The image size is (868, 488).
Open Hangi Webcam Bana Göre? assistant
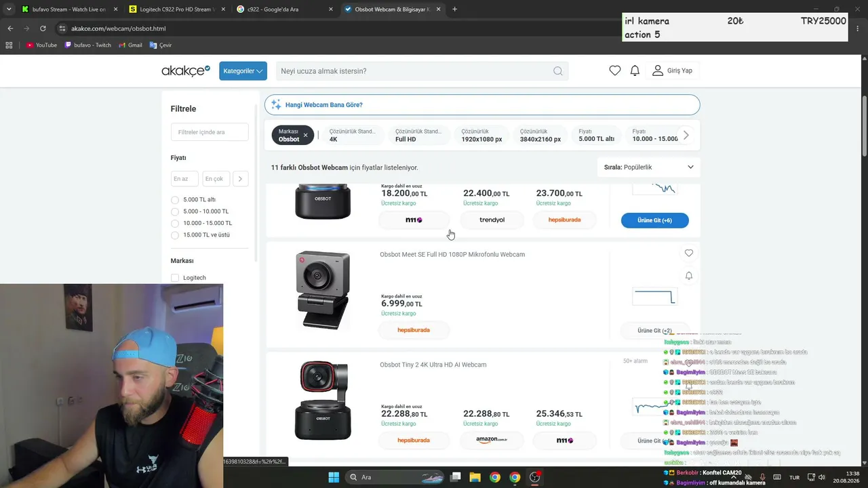pos(482,105)
